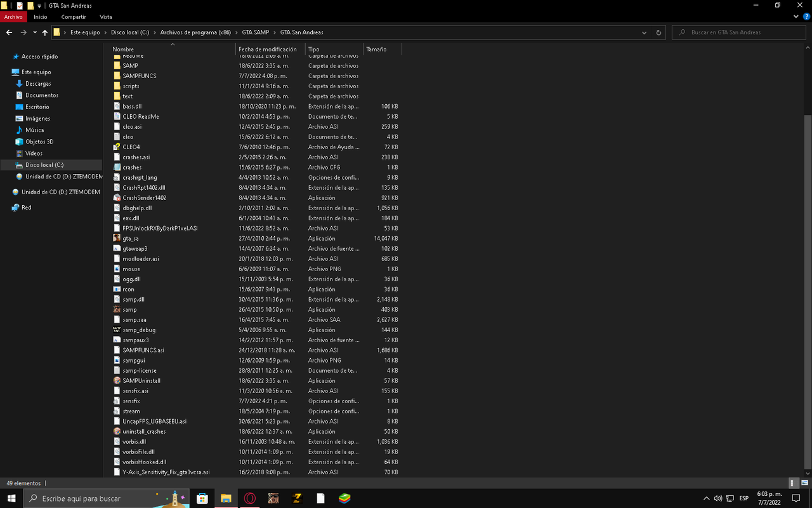Refresh the current folder view
812x508 pixels.
[x=658, y=32]
